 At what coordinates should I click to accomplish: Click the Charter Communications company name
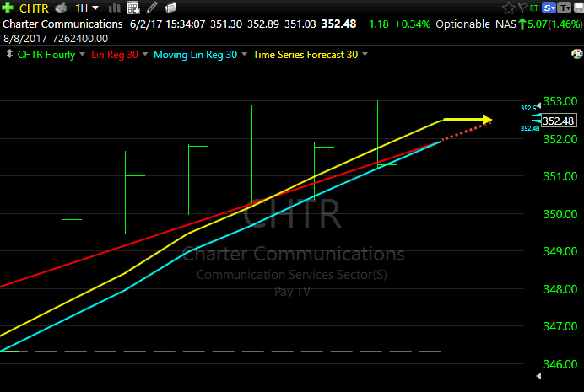62,24
